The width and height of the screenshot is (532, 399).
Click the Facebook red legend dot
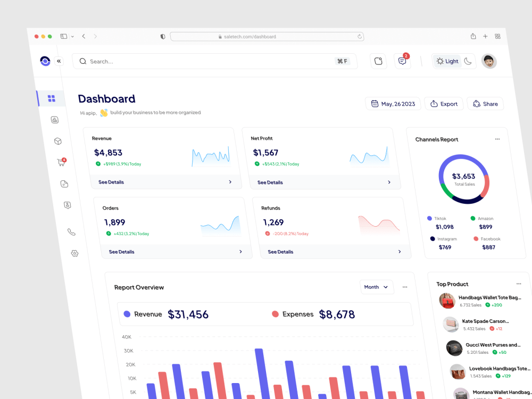point(476,239)
